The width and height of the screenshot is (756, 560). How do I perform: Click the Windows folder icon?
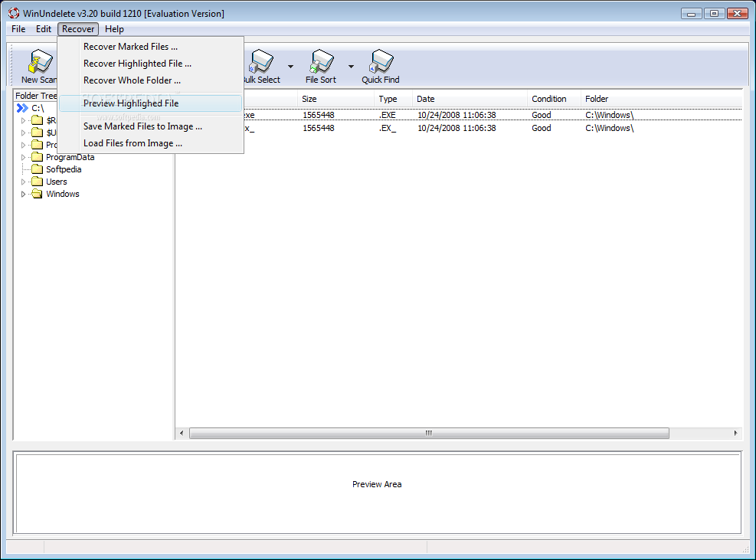tap(37, 194)
